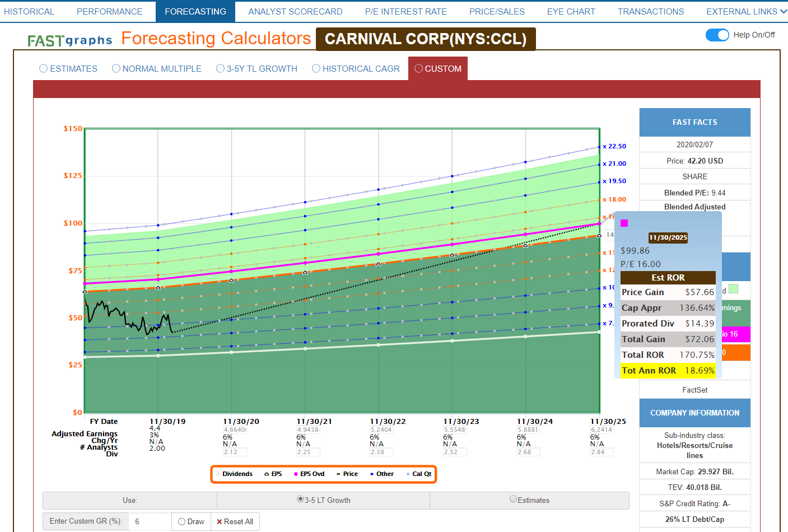Switch to the PRICE/SALES tab
788x532 pixels.
click(x=497, y=11)
